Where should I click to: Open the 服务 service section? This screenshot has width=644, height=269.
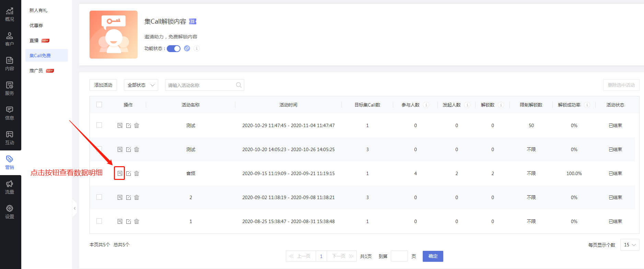10,89
